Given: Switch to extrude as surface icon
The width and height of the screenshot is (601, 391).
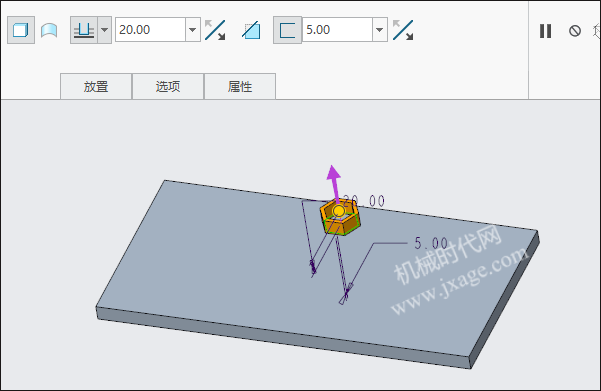Looking at the screenshot, I should [49, 30].
